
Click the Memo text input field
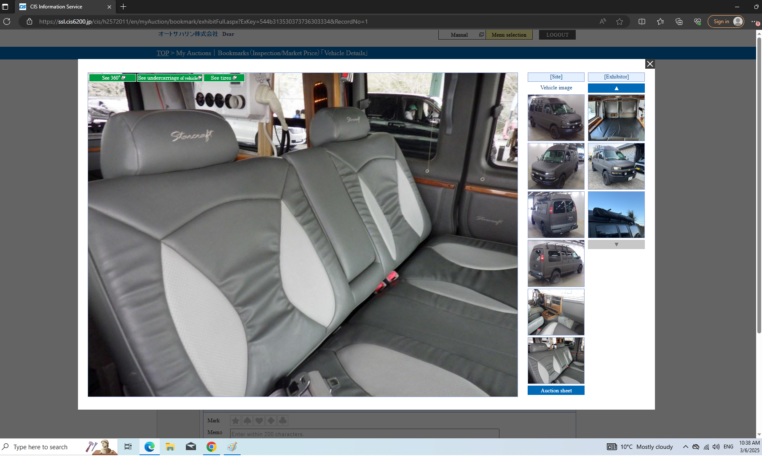tap(364, 433)
